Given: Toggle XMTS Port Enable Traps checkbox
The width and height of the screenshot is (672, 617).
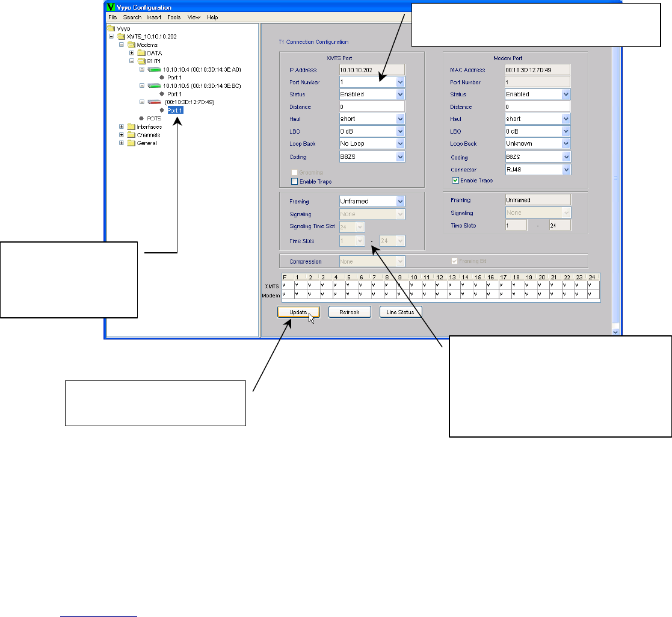Looking at the screenshot, I should [294, 181].
